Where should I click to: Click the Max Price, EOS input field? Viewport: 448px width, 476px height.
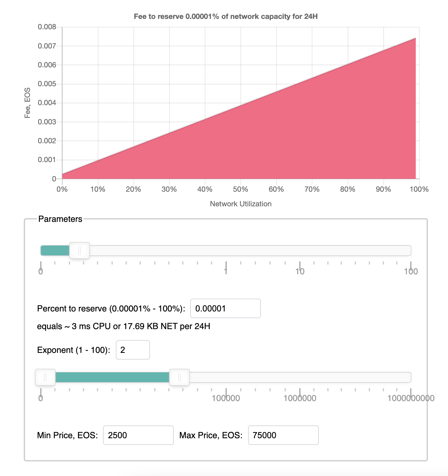283,435
